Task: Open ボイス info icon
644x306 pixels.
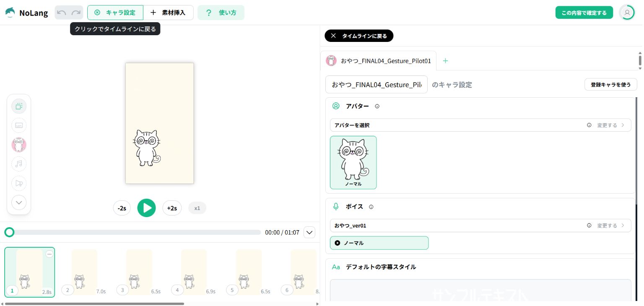Action: [371, 207]
